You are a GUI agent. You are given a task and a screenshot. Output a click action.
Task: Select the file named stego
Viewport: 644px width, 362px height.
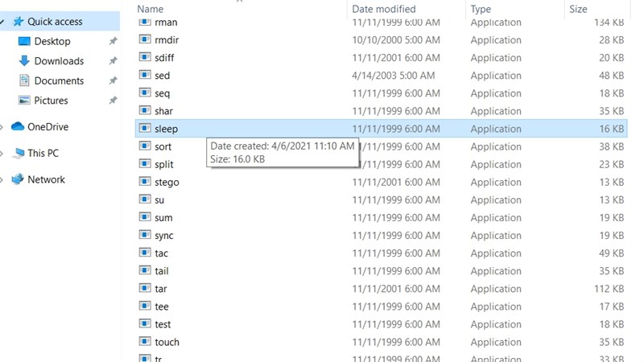(167, 183)
